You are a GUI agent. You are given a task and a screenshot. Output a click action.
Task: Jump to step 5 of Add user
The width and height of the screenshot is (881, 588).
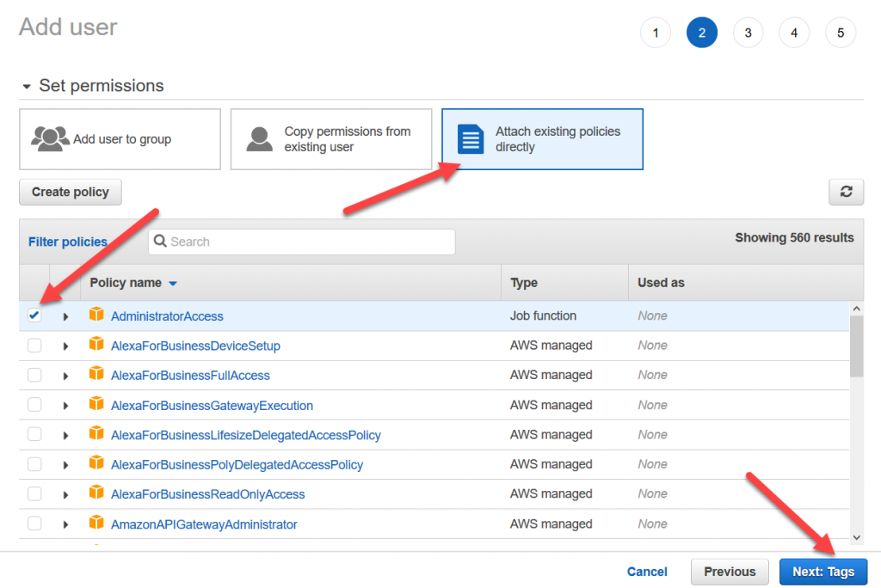pos(840,33)
